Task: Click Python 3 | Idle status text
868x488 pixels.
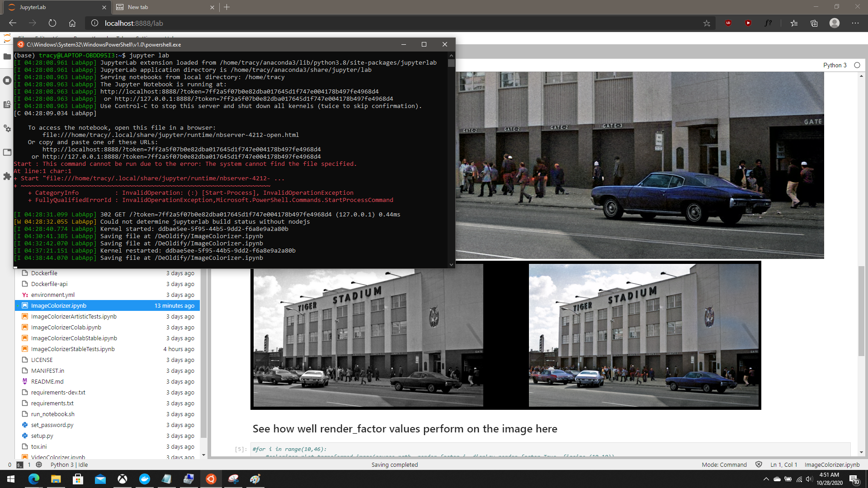Action: (x=69, y=465)
